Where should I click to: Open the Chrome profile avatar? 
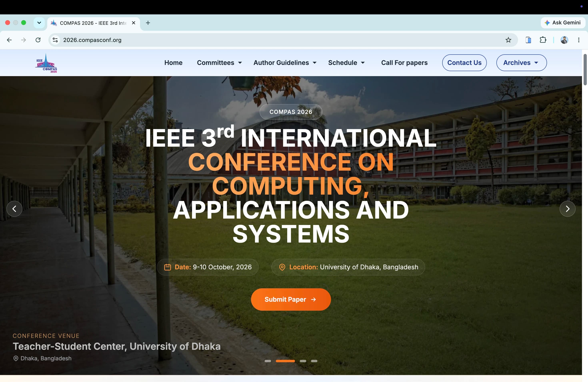point(564,40)
